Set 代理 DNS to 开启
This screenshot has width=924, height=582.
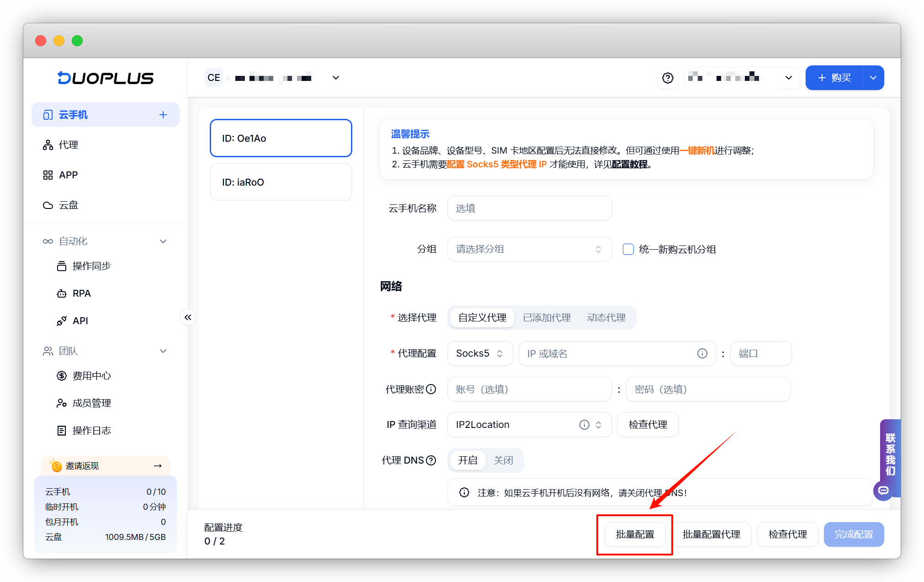[x=467, y=460]
